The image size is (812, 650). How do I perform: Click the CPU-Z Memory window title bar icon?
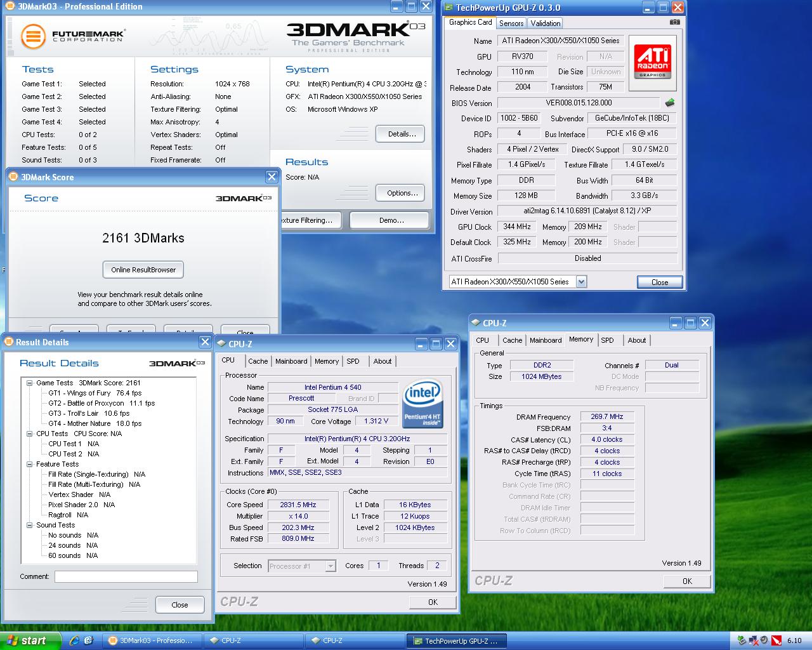pos(476,323)
